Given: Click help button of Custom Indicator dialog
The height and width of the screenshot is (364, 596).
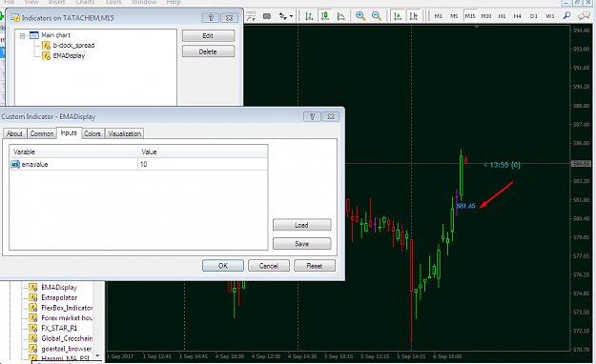Looking at the screenshot, I should (x=312, y=116).
